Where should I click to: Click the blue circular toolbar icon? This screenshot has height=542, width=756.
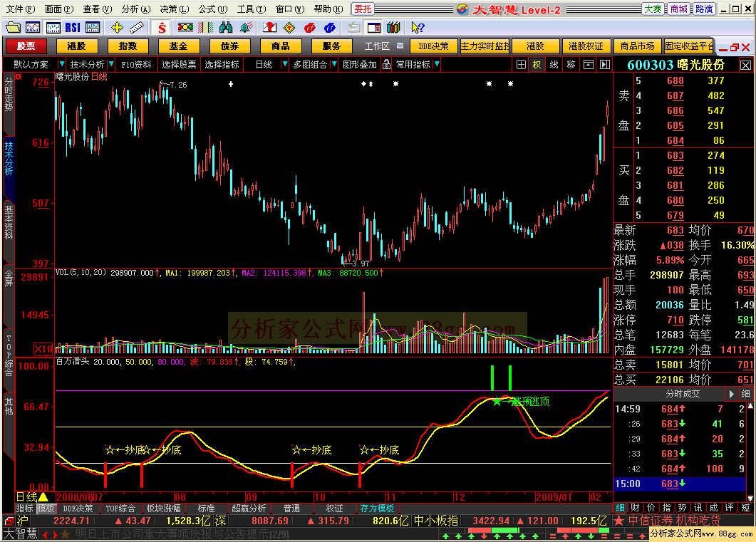click(330, 28)
